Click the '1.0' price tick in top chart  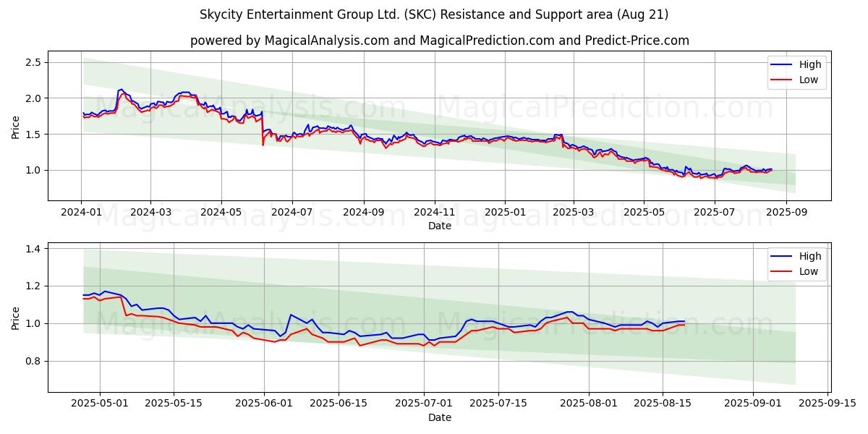[x=34, y=171]
